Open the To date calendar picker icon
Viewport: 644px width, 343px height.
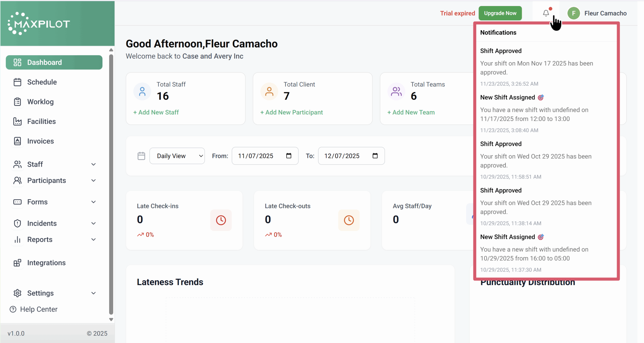click(375, 156)
